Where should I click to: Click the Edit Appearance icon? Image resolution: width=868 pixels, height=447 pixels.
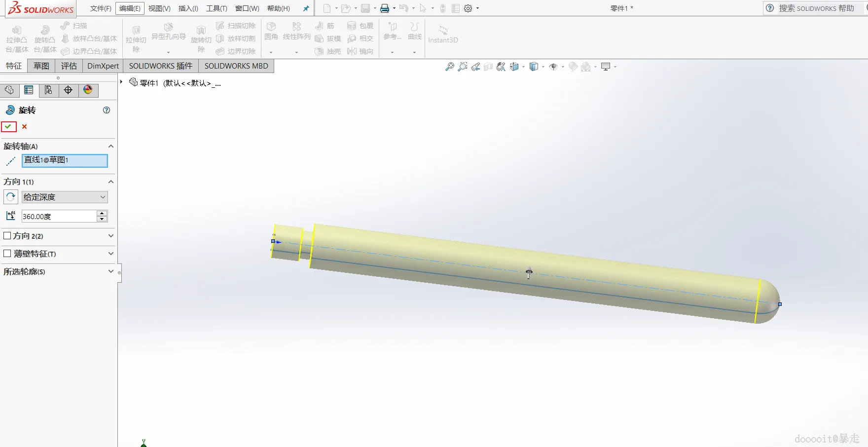point(573,67)
